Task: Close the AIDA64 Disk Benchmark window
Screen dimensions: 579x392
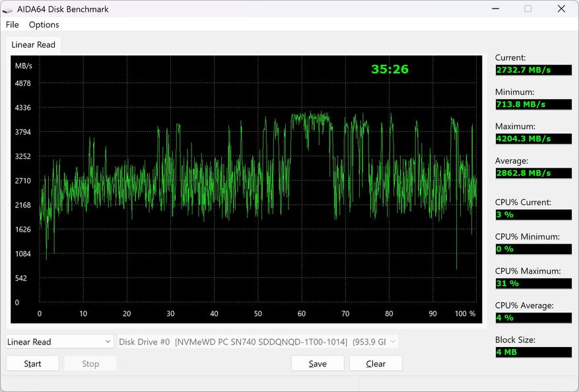Action: pyautogui.click(x=561, y=9)
